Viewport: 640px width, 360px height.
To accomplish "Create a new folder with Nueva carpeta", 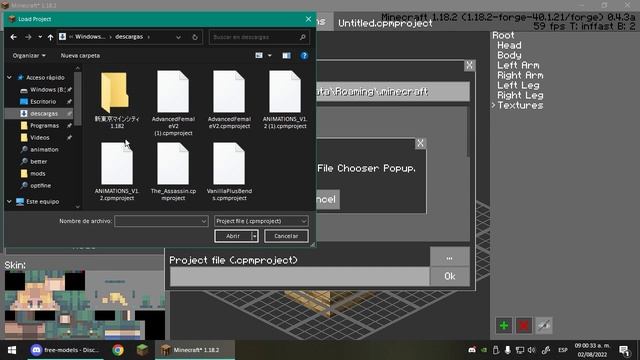I will click(80, 56).
